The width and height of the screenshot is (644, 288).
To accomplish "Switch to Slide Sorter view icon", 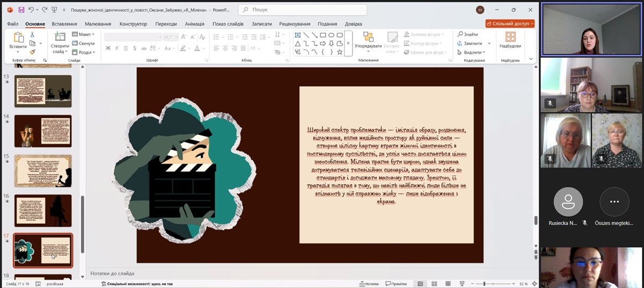I will click(x=434, y=284).
